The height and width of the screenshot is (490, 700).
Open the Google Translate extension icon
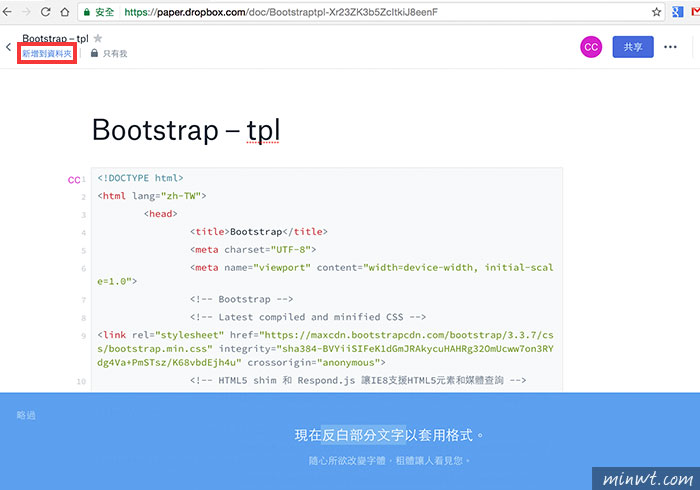[677, 12]
